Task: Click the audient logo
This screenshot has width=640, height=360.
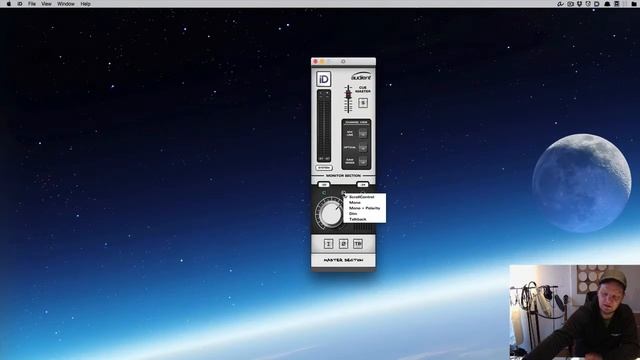Action: 361,76
